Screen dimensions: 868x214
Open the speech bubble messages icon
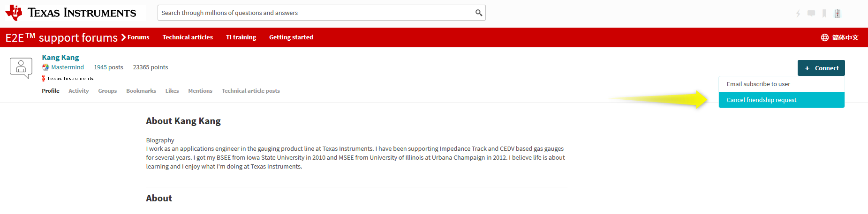click(811, 14)
